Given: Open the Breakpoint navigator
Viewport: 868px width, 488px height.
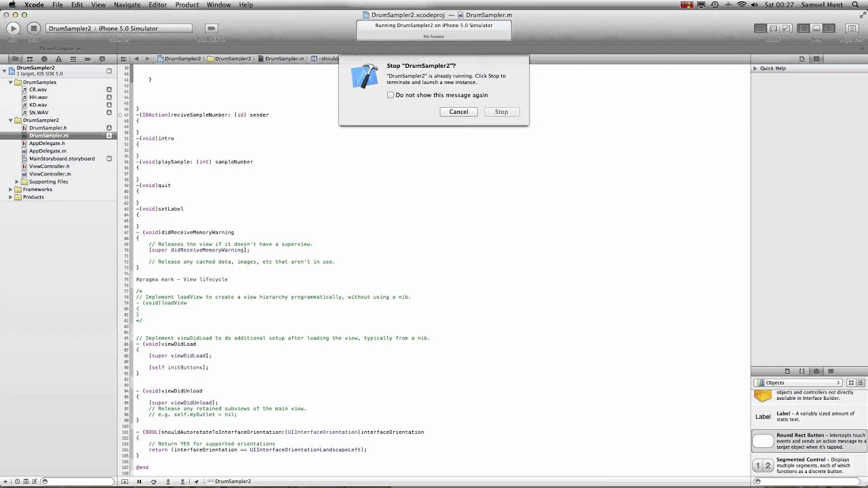Looking at the screenshot, I should (87, 59).
